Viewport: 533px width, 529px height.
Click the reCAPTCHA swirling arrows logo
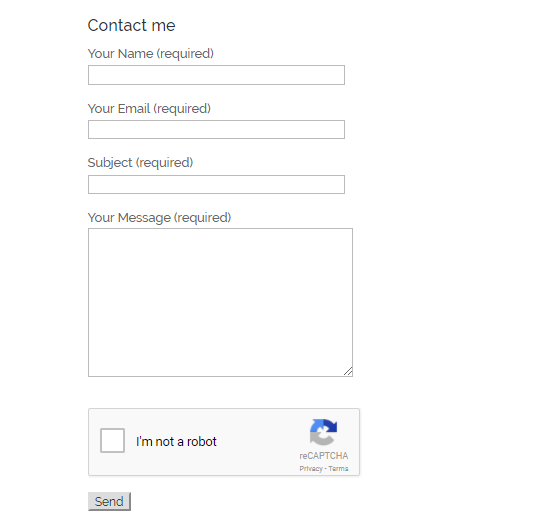coord(323,432)
